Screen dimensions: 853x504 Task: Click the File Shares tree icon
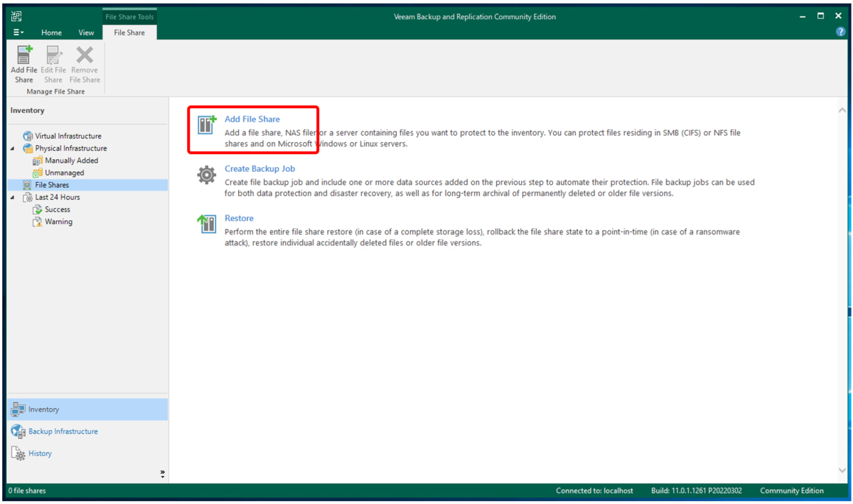click(x=28, y=185)
